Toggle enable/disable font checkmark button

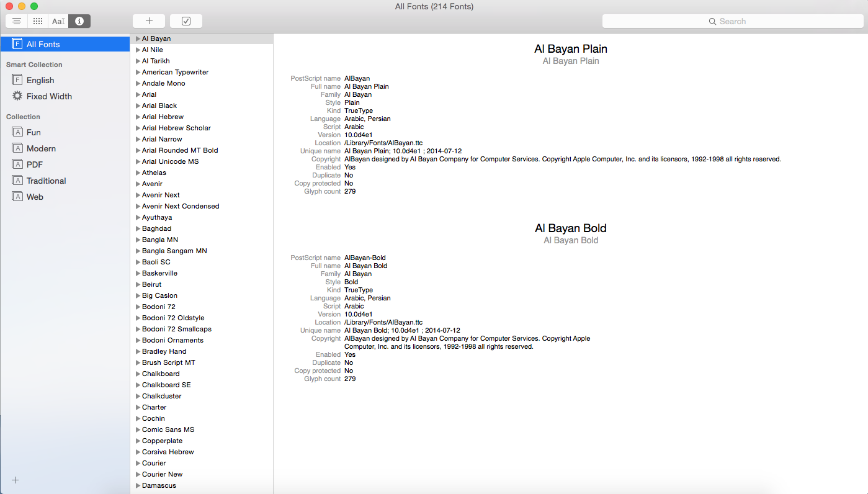click(x=186, y=21)
